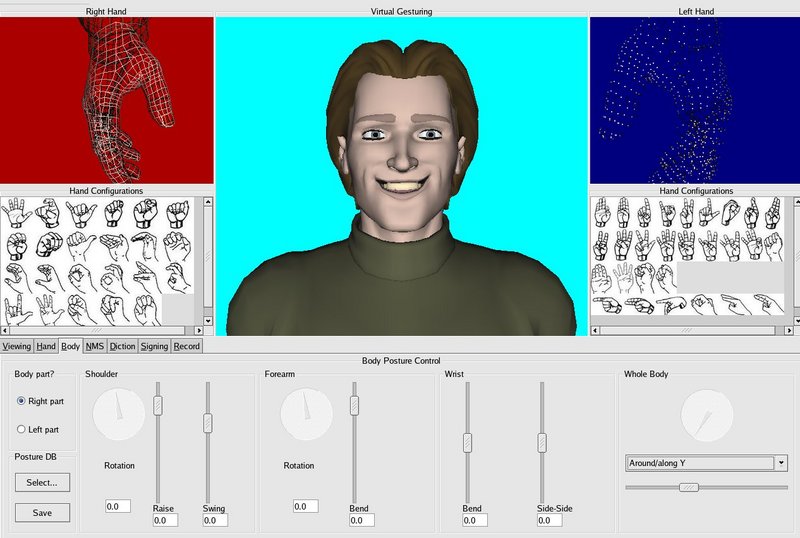
Task: Open the Around/along Y axis dropdown
Action: tap(781, 463)
